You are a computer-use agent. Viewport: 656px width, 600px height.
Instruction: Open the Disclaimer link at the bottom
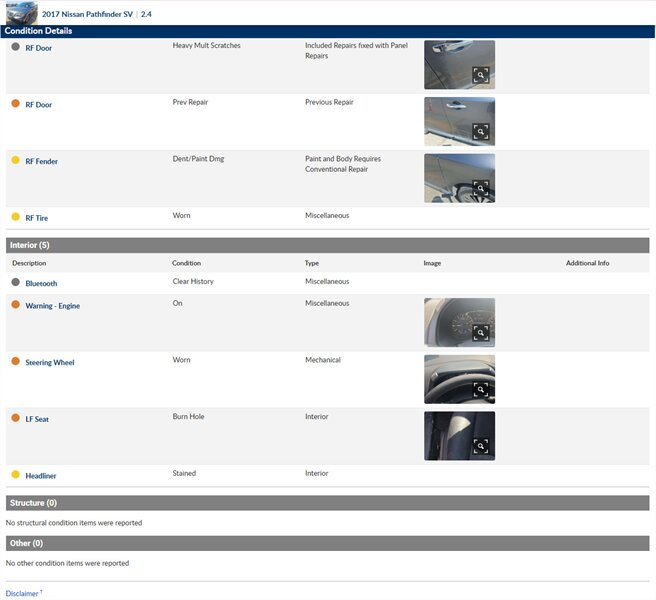22,593
